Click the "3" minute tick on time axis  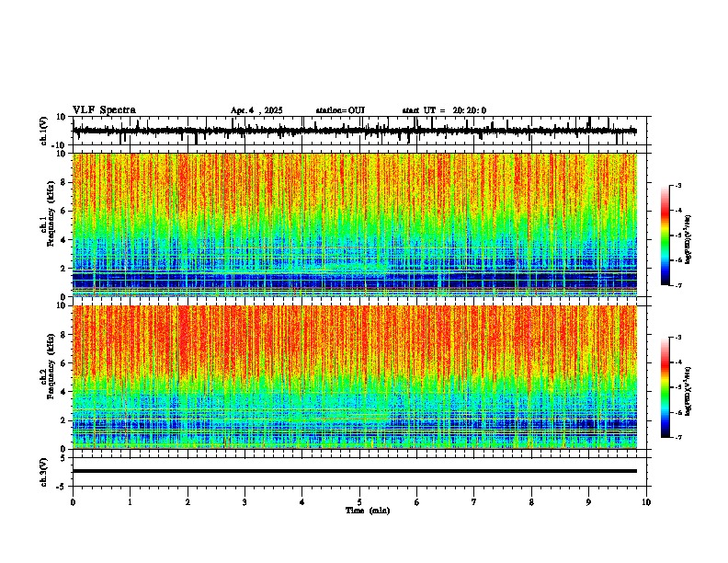(245, 502)
